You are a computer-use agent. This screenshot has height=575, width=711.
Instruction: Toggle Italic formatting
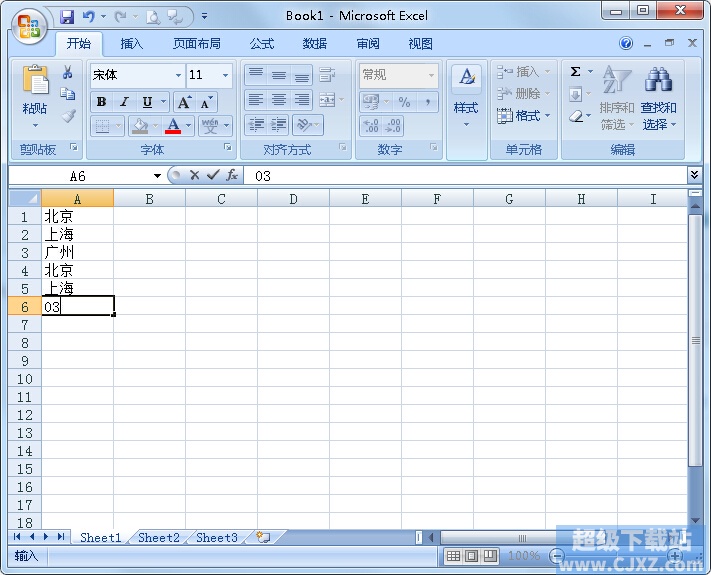point(124,102)
